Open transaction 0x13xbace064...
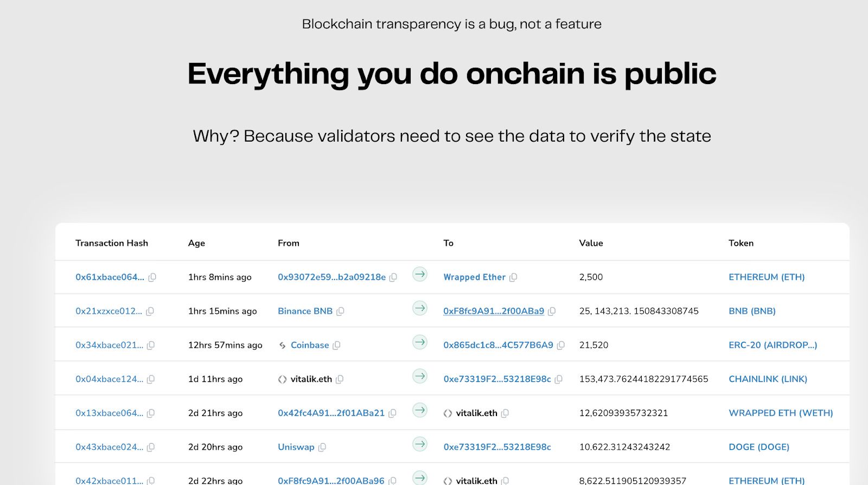The height and width of the screenshot is (485, 868). 110,413
